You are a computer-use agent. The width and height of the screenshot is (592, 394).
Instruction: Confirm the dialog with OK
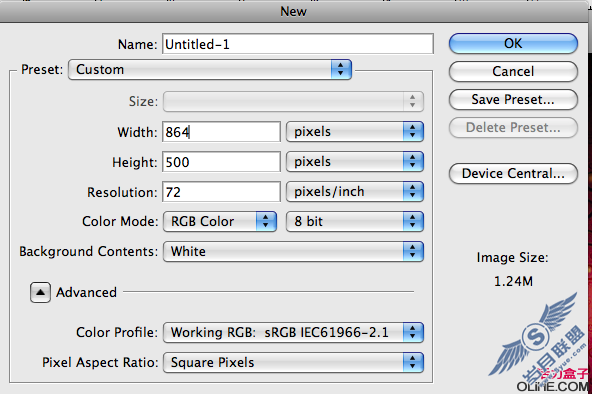513,43
